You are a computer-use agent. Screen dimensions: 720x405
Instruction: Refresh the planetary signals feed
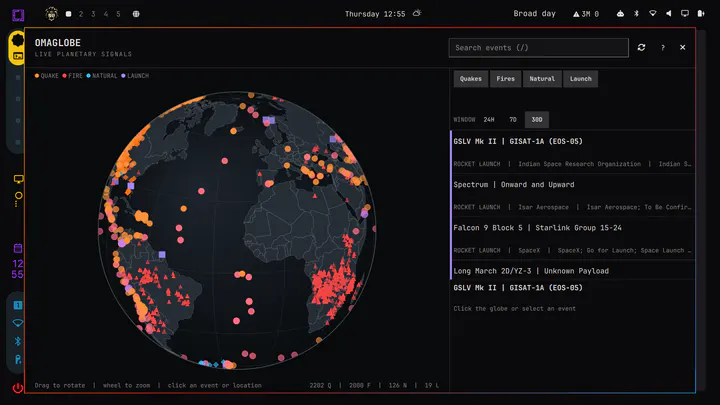coord(641,47)
